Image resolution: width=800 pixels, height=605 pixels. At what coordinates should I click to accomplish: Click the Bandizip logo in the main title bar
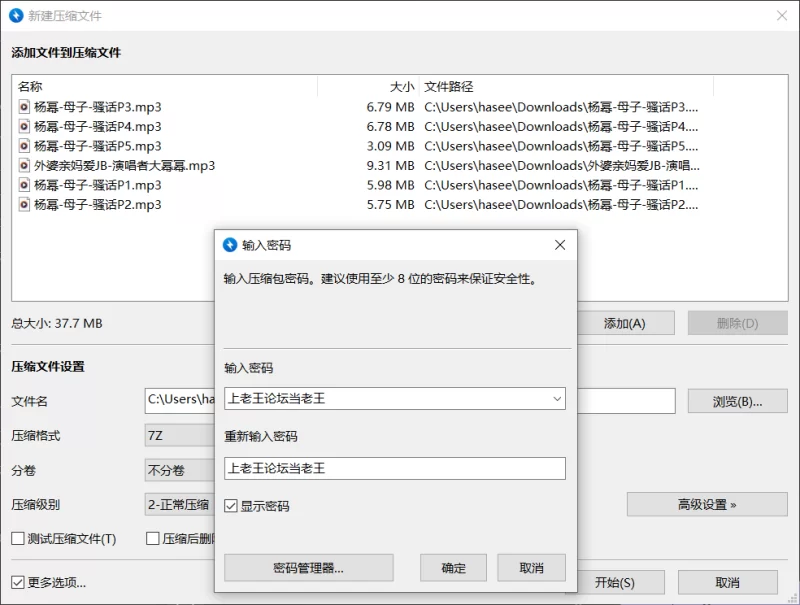tap(16, 15)
